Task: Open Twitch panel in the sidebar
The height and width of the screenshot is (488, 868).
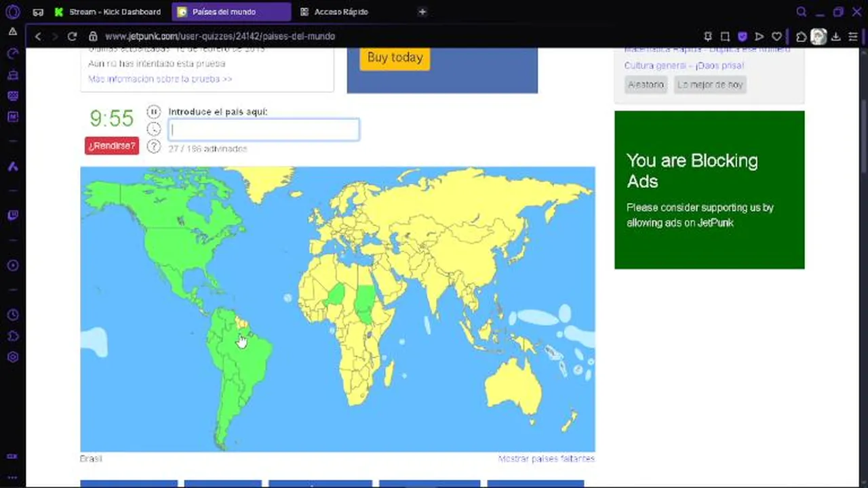Action: pyautogui.click(x=13, y=216)
